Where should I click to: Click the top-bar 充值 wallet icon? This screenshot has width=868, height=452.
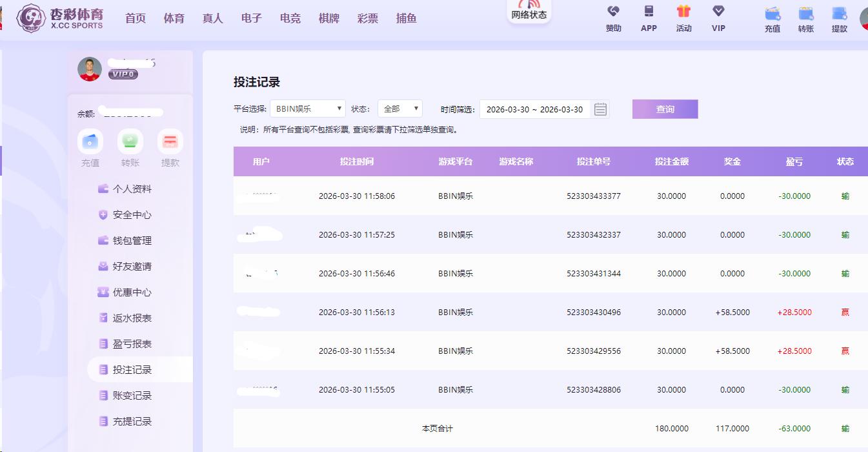coord(772,14)
